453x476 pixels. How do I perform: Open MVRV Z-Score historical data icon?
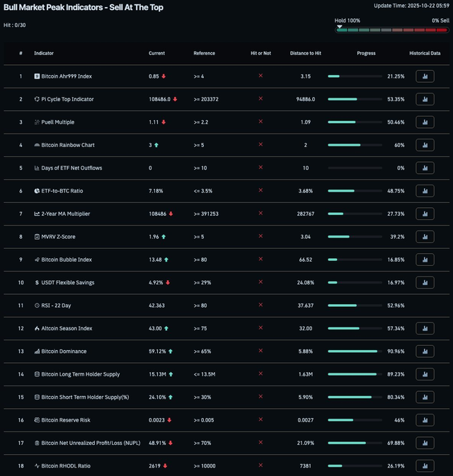[425, 237]
